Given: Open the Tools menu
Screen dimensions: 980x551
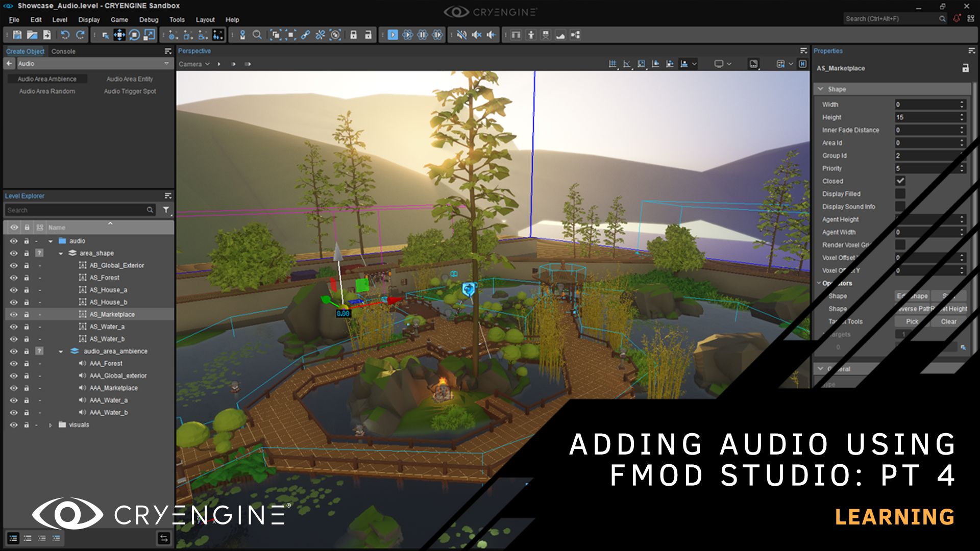Looking at the screenshot, I should tap(177, 20).
